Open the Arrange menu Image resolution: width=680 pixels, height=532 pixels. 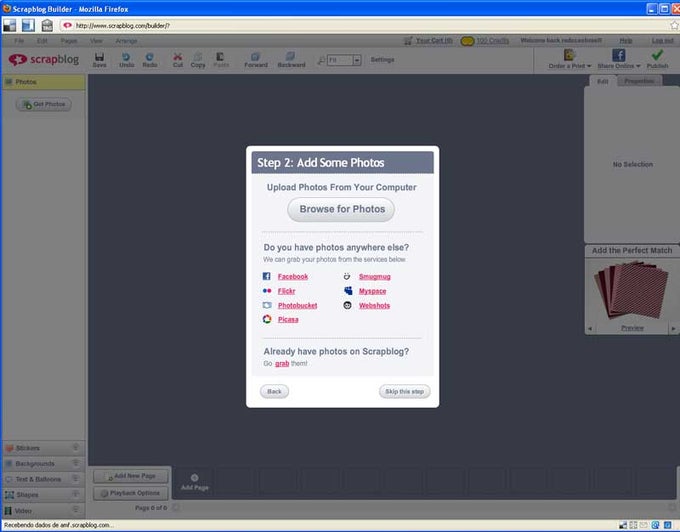pos(126,41)
